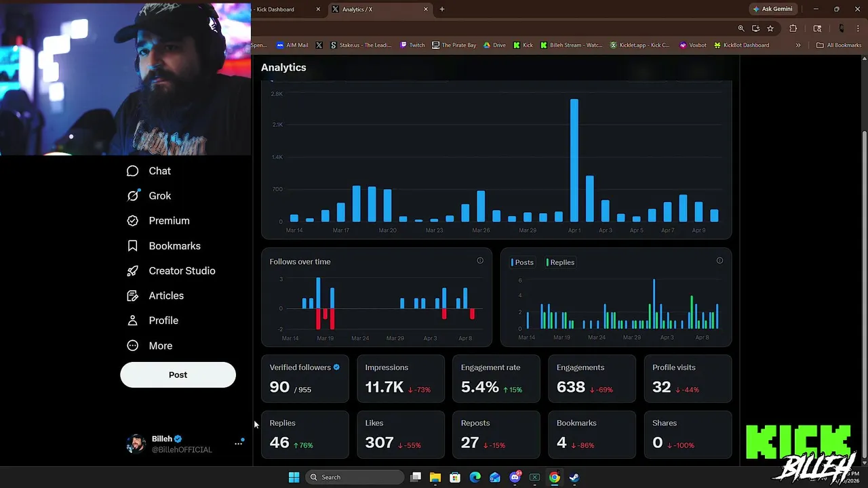Open the All Bookmarks folder
Viewport: 868px width, 488px height.
pos(839,45)
